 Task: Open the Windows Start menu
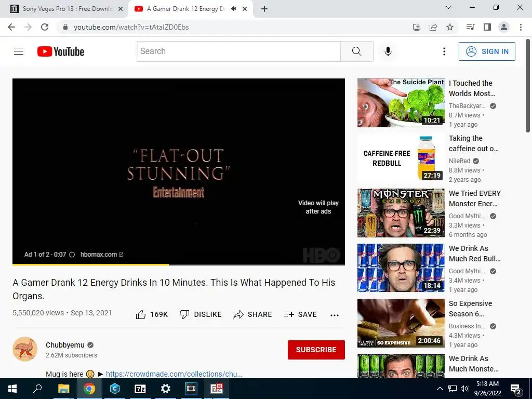pyautogui.click(x=12, y=389)
